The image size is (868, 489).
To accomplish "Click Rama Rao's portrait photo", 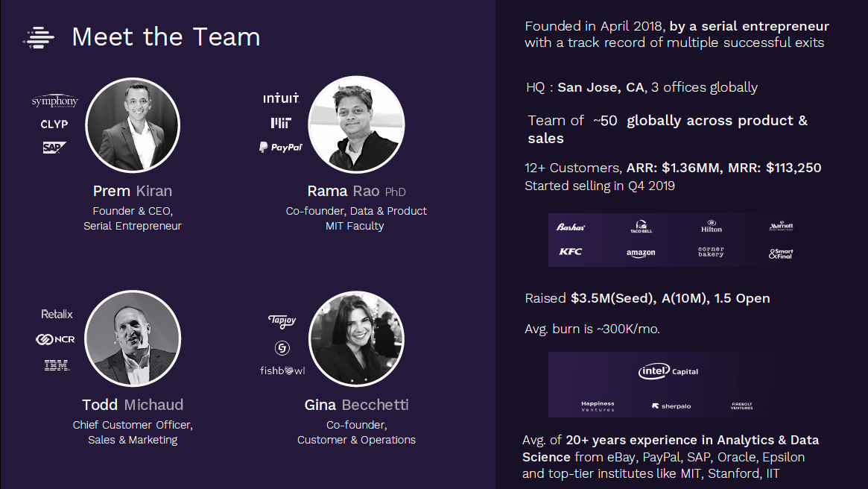I will pyautogui.click(x=356, y=124).
